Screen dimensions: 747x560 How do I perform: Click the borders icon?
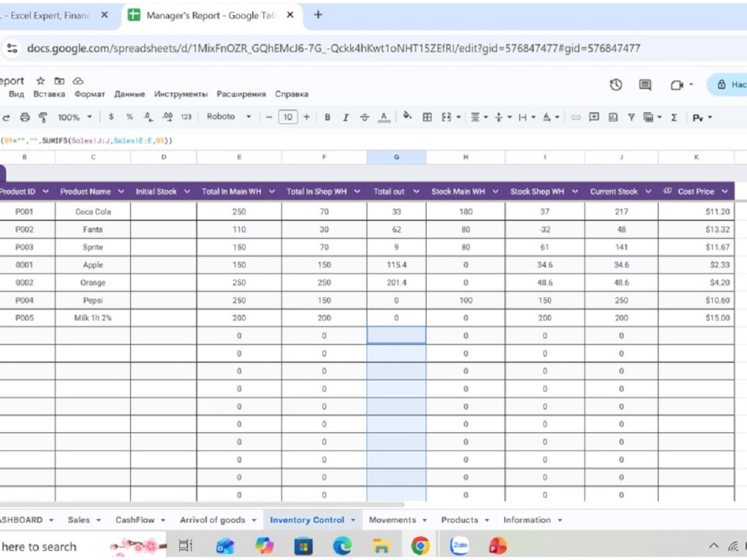[427, 117]
